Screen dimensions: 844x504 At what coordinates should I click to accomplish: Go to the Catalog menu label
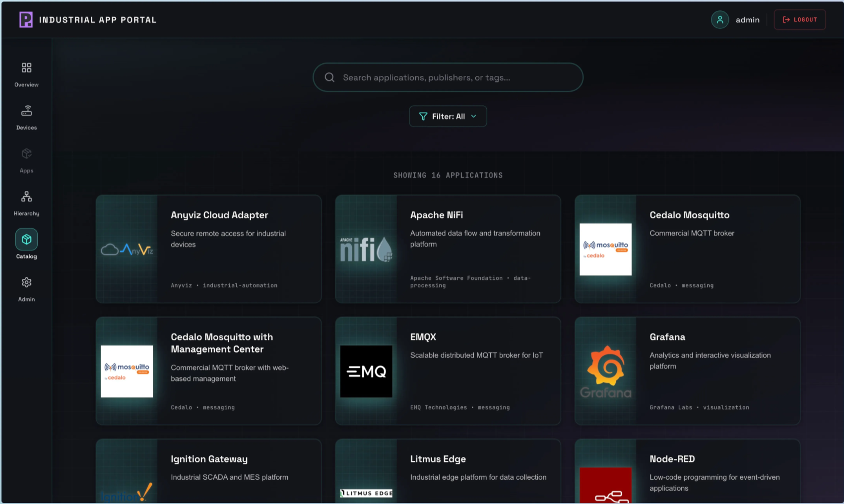tap(26, 256)
